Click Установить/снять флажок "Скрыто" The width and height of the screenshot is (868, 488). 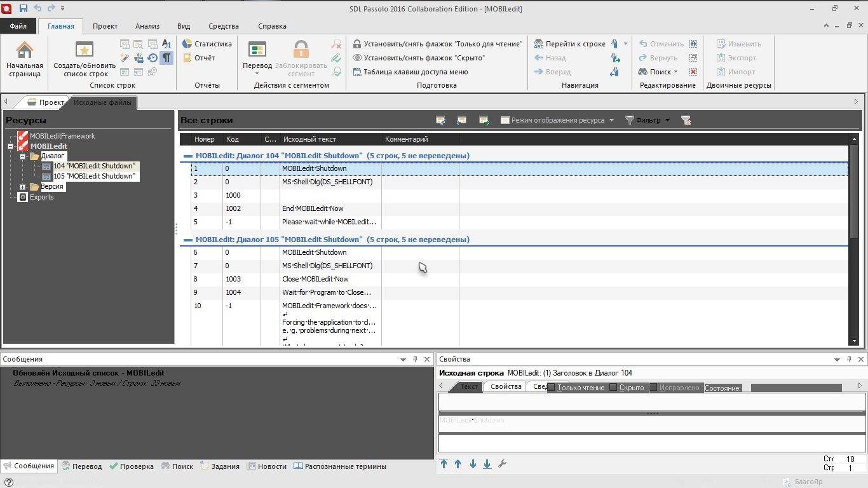[x=419, y=58]
